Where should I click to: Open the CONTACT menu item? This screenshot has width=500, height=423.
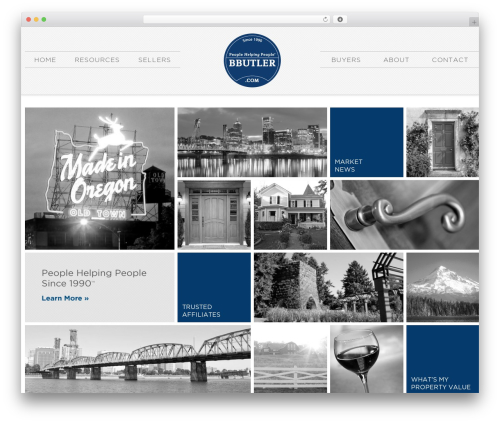[450, 60]
